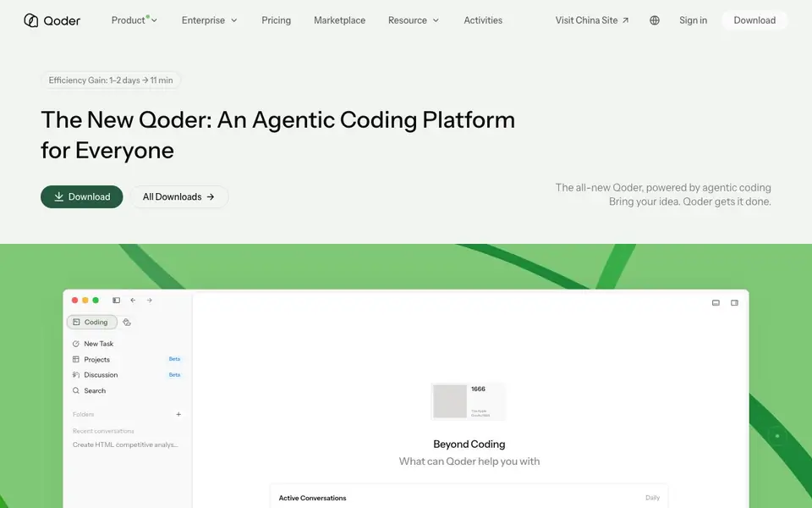Image resolution: width=812 pixels, height=508 pixels.
Task: Navigate back with the left arrow
Action: (133, 300)
